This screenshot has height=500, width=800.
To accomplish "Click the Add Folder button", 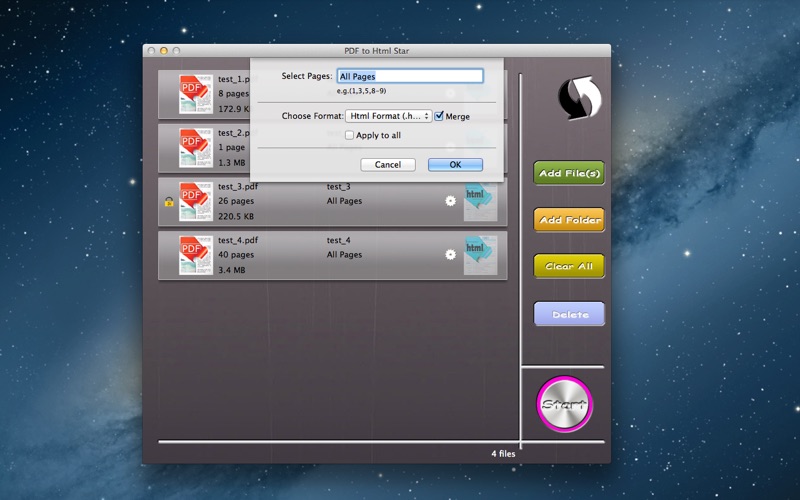I will tap(569, 220).
